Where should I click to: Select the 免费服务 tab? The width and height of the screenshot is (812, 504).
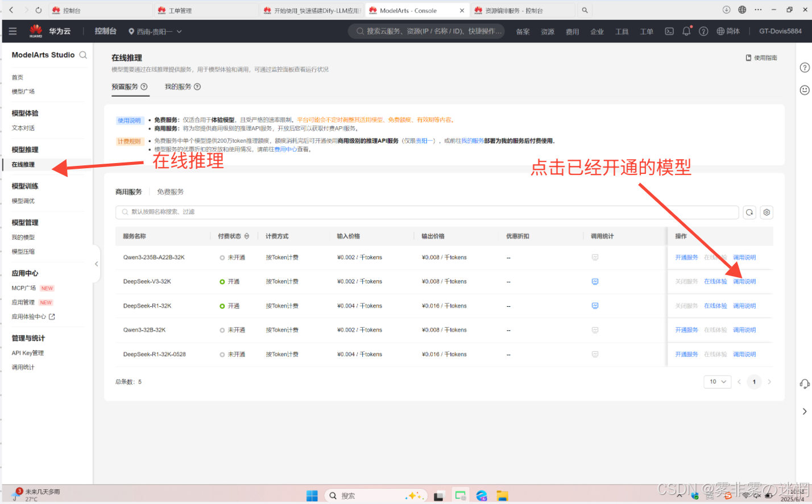click(171, 192)
